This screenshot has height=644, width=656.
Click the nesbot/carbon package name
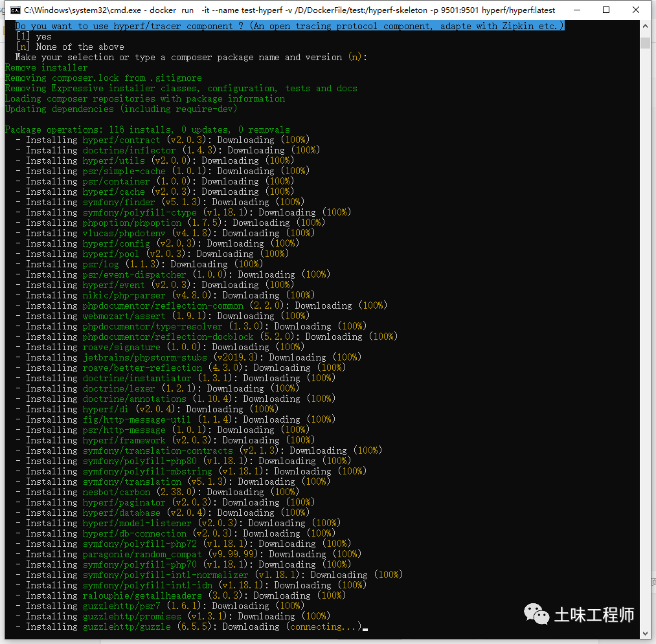pyautogui.click(x=117, y=492)
